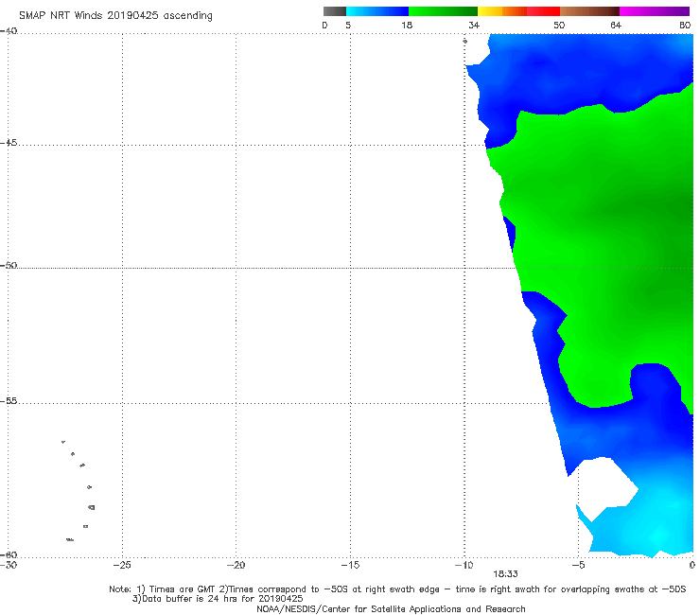This screenshot has height=615, width=700.
Task: Click the colorbar label '80'
Action: tap(685, 26)
